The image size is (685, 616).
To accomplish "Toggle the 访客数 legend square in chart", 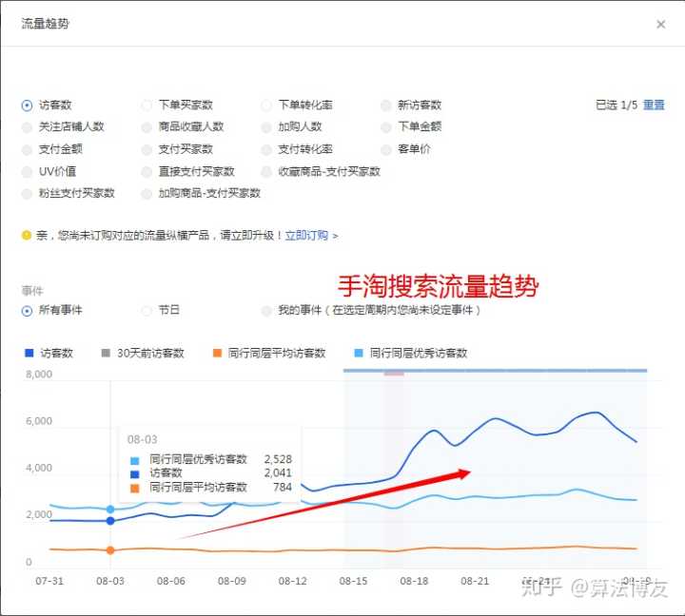I will pos(29,353).
